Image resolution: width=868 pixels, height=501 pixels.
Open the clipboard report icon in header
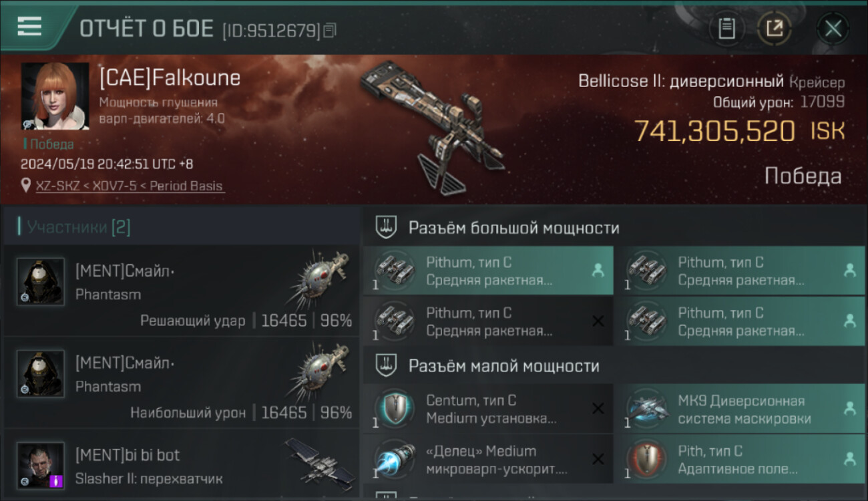point(726,28)
